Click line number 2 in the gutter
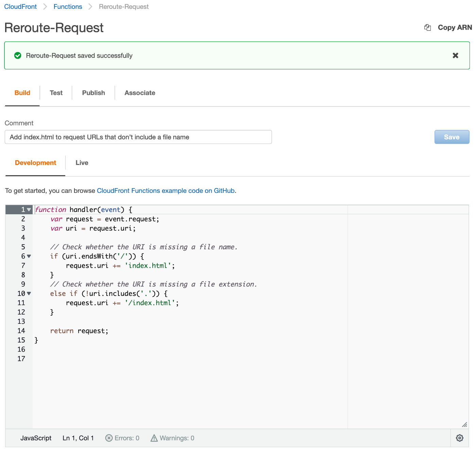Viewport: 476px width, 451px height. (23, 219)
